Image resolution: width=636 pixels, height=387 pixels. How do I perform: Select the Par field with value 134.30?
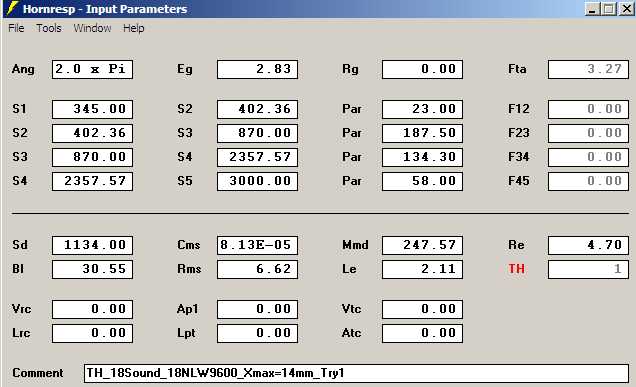click(x=422, y=157)
